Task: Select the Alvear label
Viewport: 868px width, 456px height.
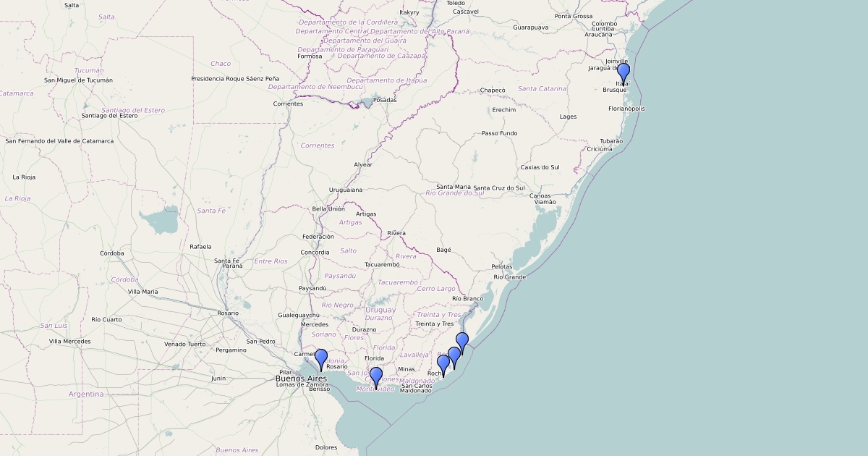Action: tap(363, 165)
